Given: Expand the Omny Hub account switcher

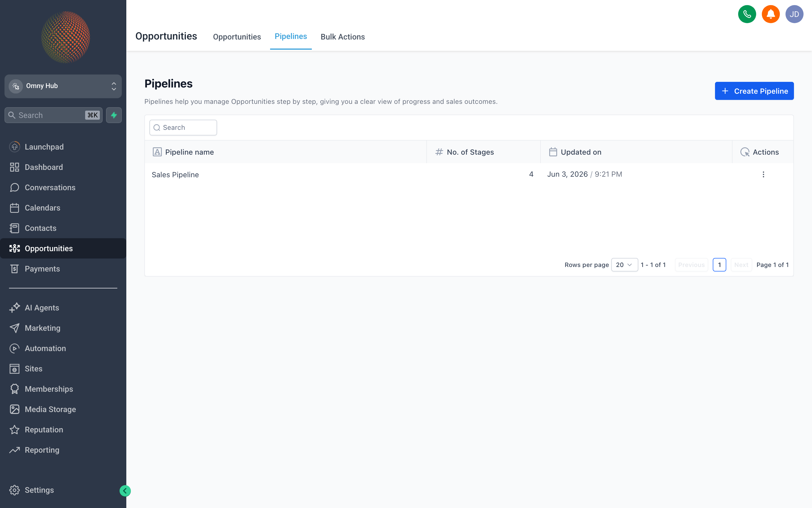Looking at the screenshot, I should (x=63, y=86).
